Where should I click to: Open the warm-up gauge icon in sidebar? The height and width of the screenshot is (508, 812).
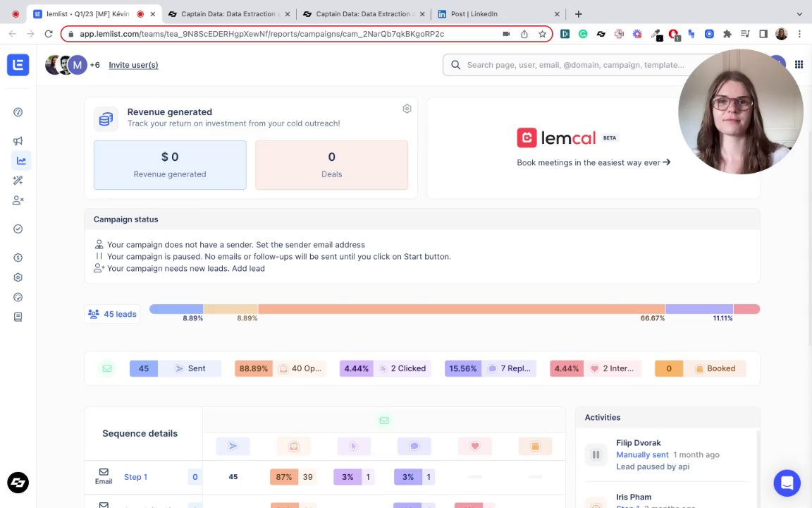[x=18, y=297]
